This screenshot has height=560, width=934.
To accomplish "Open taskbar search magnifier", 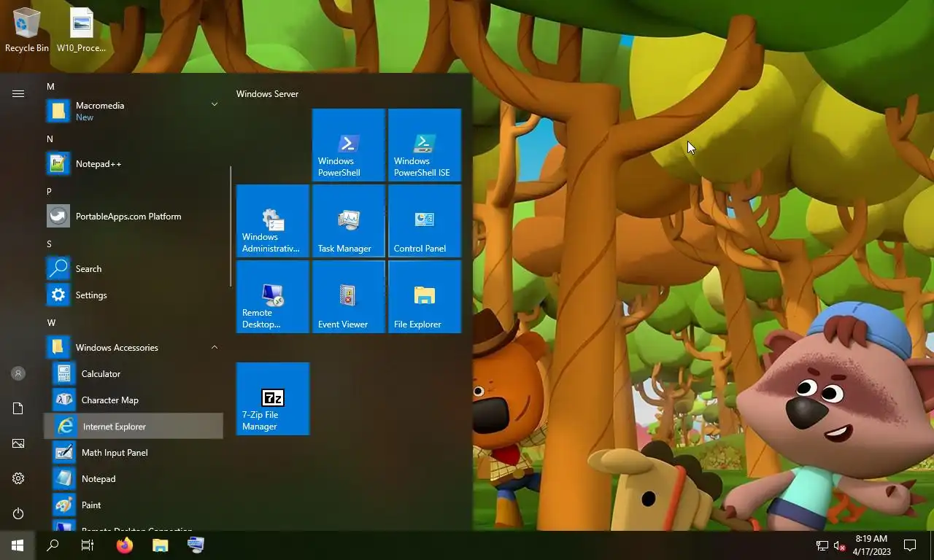I will pos(53,545).
